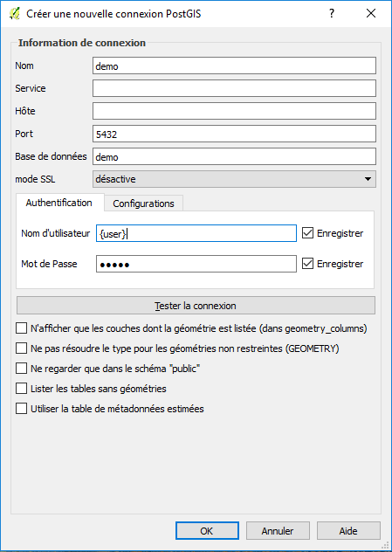Click the Mot de Passe password field
The width and height of the screenshot is (392, 552).
(196, 264)
